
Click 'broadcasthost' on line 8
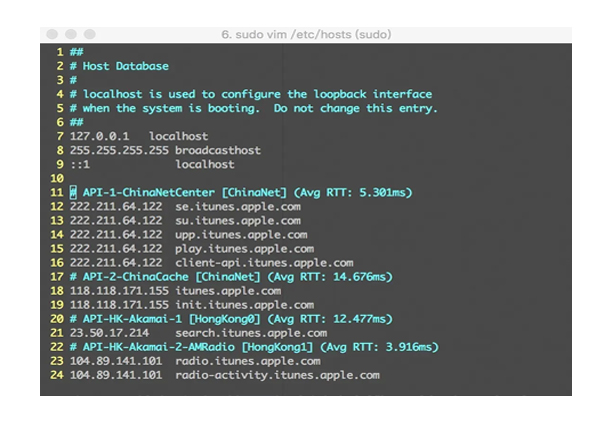pyautogui.click(x=218, y=150)
